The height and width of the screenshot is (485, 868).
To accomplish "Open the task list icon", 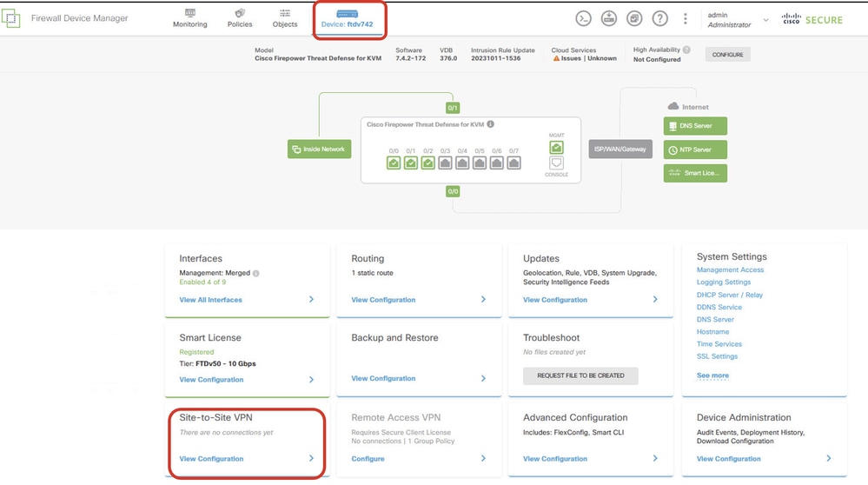I will 634,19.
